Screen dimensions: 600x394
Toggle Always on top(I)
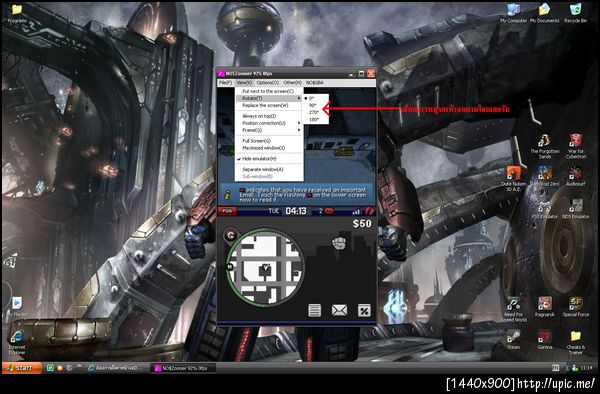tap(269, 116)
